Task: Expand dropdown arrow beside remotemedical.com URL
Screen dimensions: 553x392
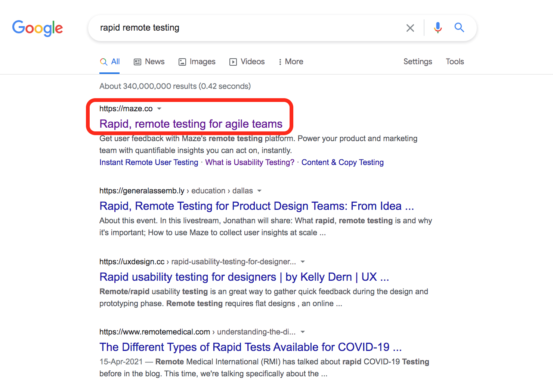Action: click(303, 332)
